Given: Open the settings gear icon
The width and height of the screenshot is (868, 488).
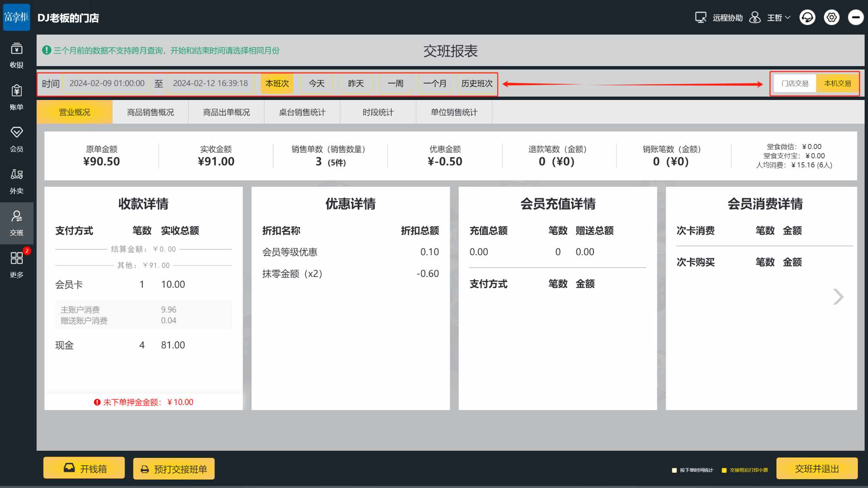Looking at the screenshot, I should tap(832, 17).
